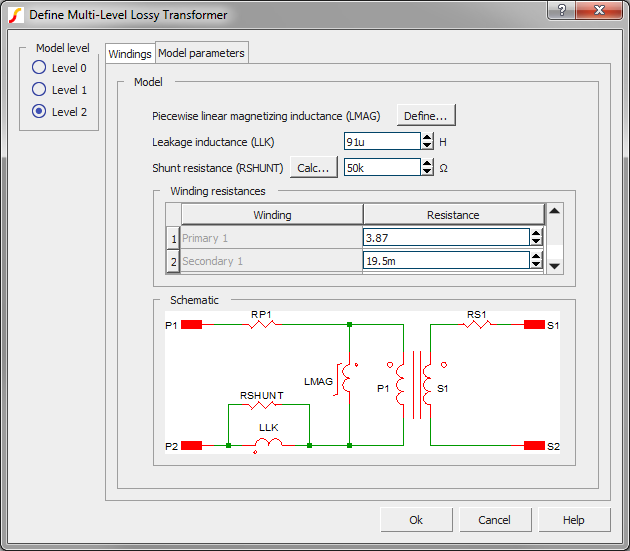Click the red S1 terminal in schematic

[533, 325]
